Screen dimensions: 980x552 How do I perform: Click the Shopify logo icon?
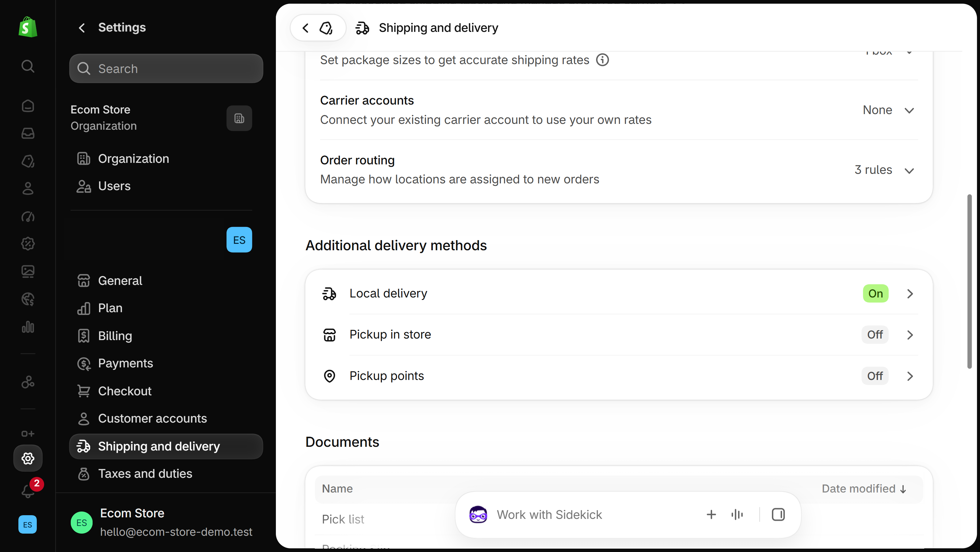tap(28, 27)
